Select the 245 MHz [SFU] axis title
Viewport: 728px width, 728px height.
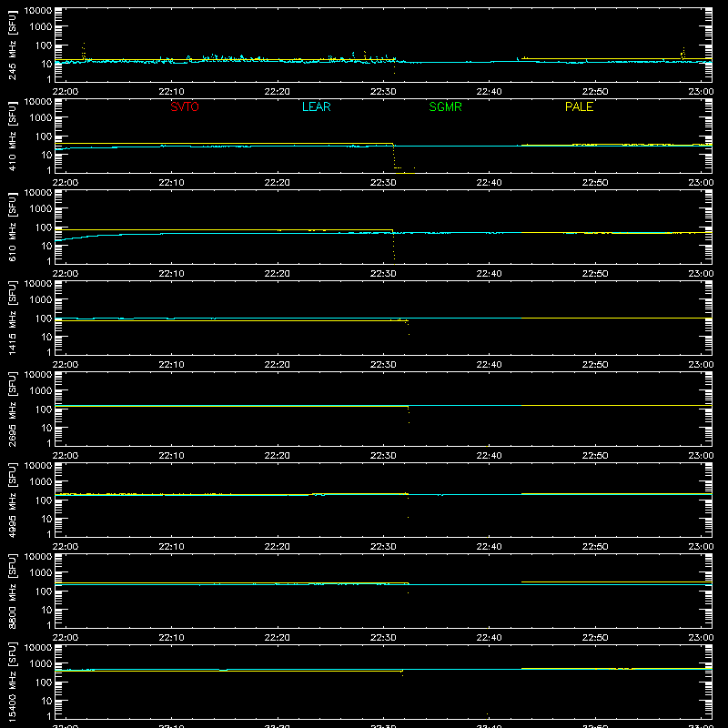pyautogui.click(x=12, y=45)
